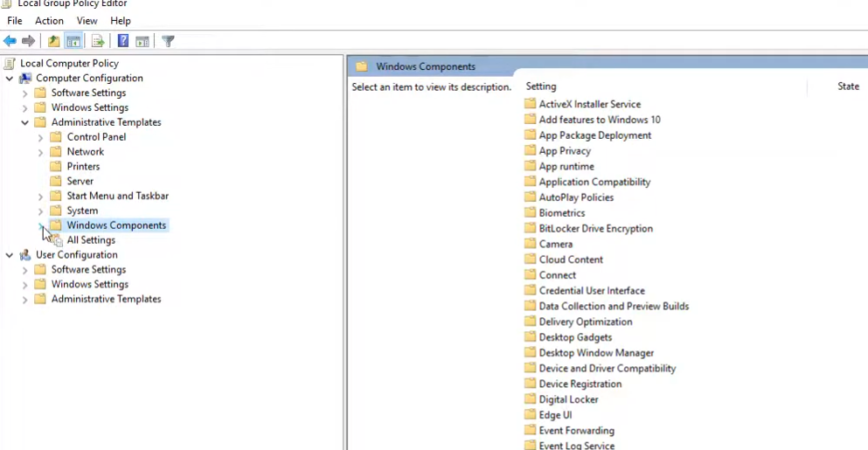Select AutoPlay Policies entry

tap(576, 197)
